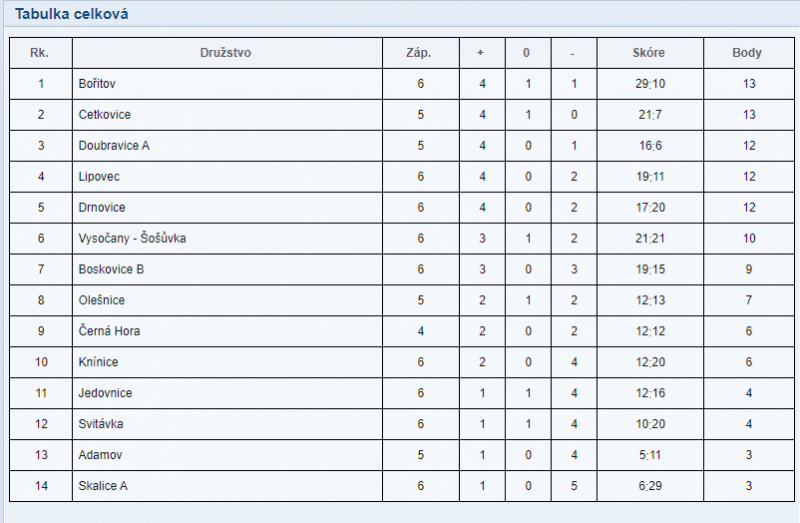The width and height of the screenshot is (800, 523).
Task: Select the Boskovice B team
Action: (x=111, y=269)
